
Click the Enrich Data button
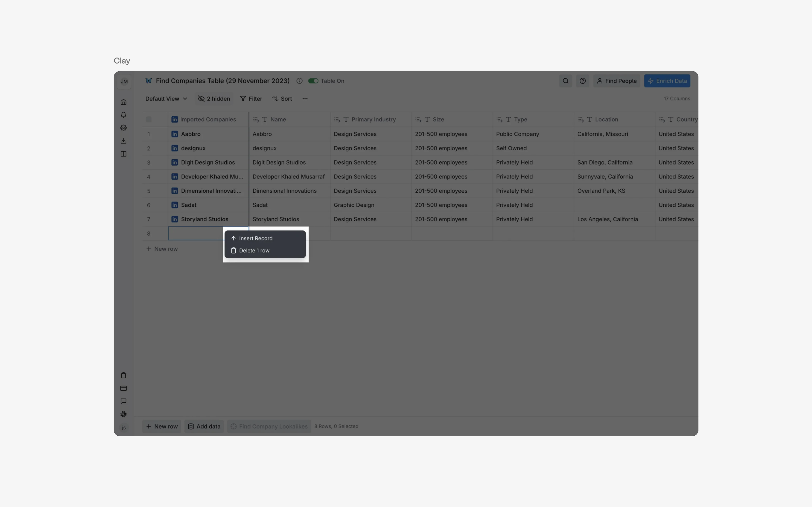(667, 81)
